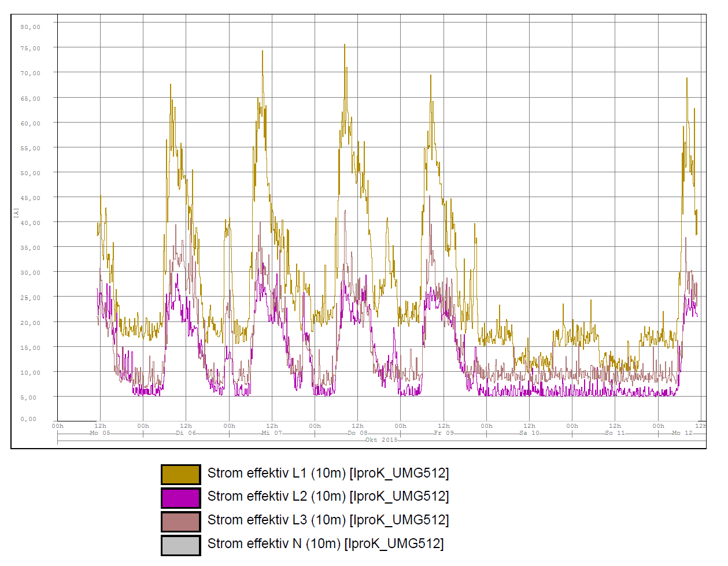Click the Di 06 date label
Viewport: 728px width, 566px height.
(x=186, y=432)
